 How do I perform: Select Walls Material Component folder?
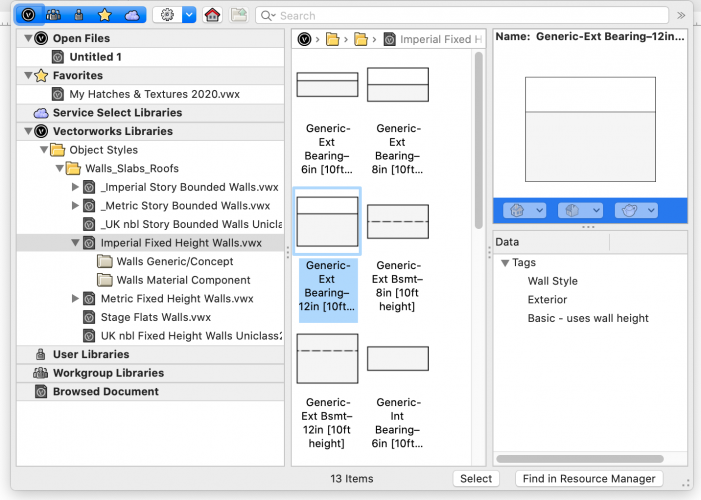(183, 280)
